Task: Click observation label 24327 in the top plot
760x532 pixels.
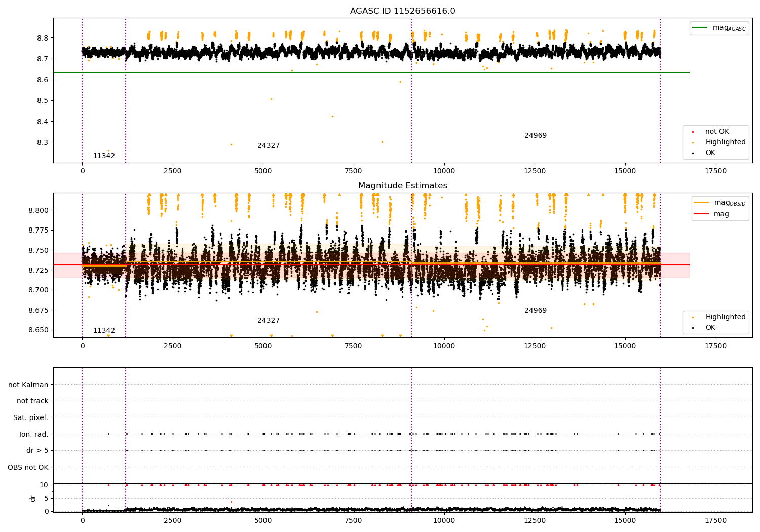Action: (x=269, y=145)
